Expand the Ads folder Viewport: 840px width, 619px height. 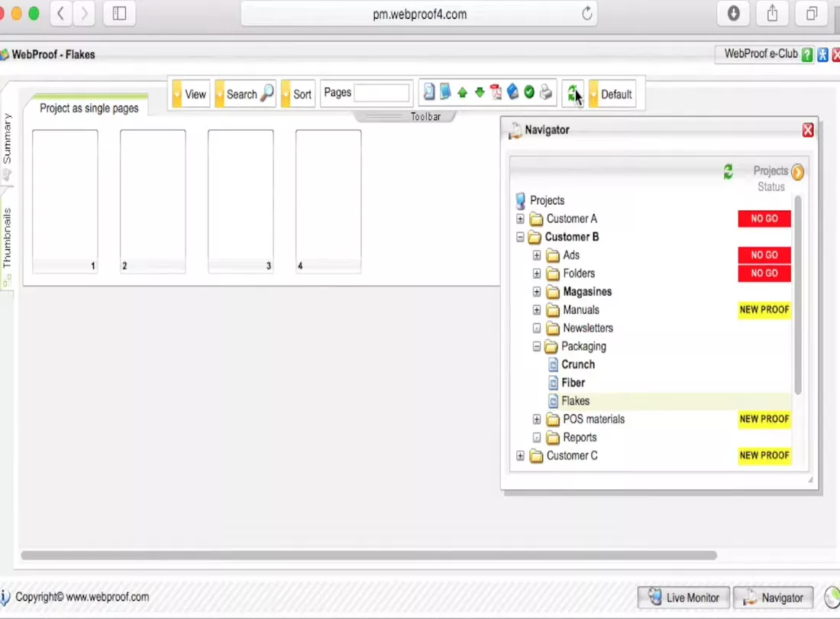(536, 255)
